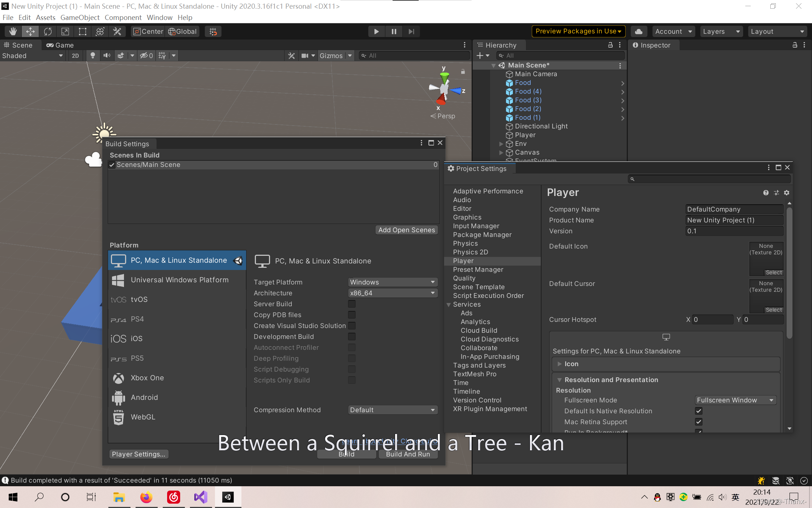The height and width of the screenshot is (508, 812).
Task: Toggle scene lighting bulb icon
Action: [93, 56]
